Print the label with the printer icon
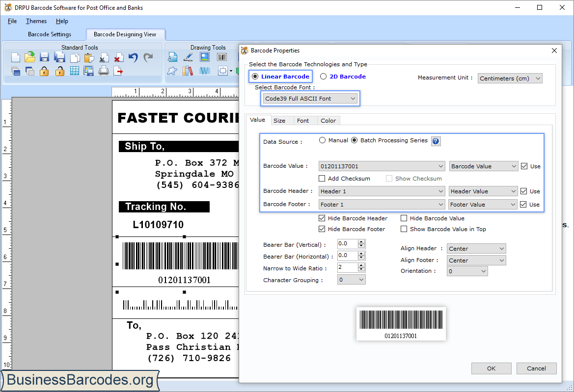Screen dimensions: 574x392 [x=104, y=71]
